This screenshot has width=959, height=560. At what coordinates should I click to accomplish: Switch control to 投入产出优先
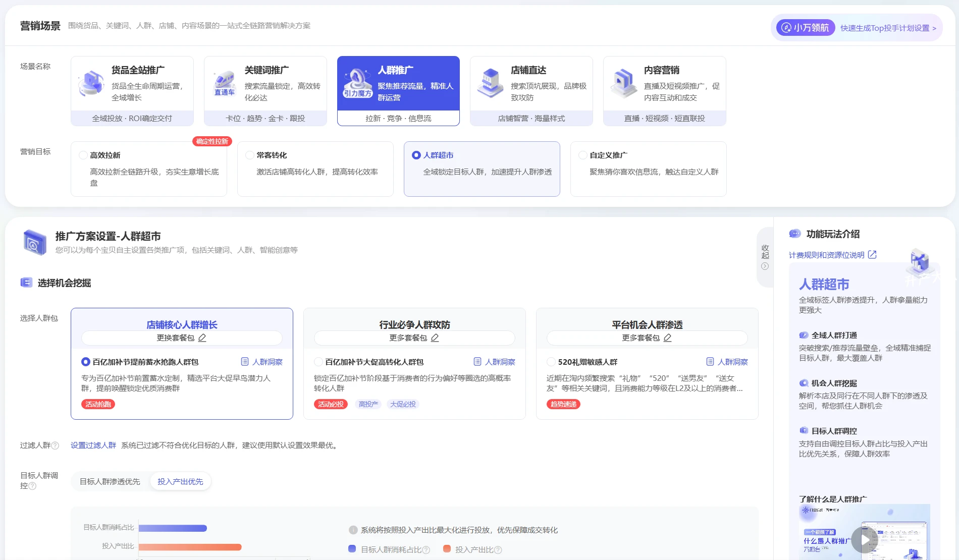180,481
